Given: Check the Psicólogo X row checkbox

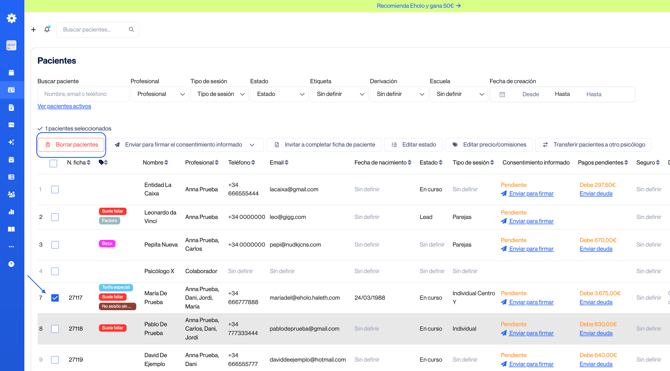Looking at the screenshot, I should click(x=55, y=271).
